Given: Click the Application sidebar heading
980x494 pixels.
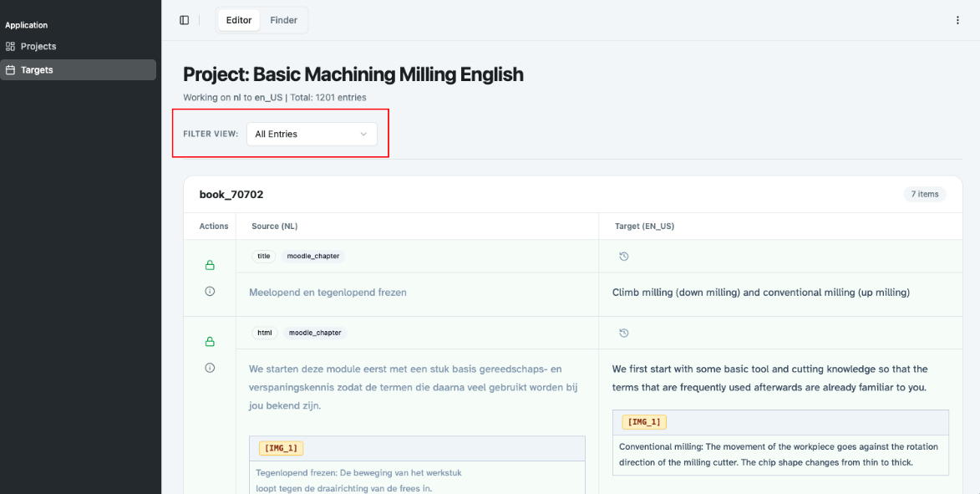Looking at the screenshot, I should pos(26,25).
